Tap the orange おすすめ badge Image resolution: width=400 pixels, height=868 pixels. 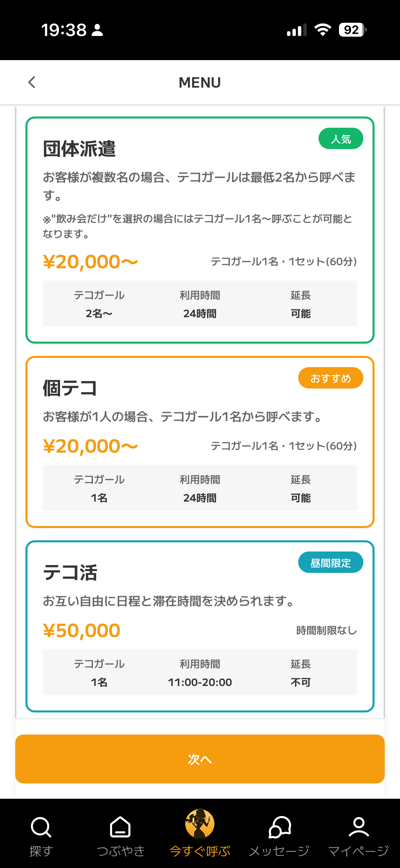click(x=330, y=378)
